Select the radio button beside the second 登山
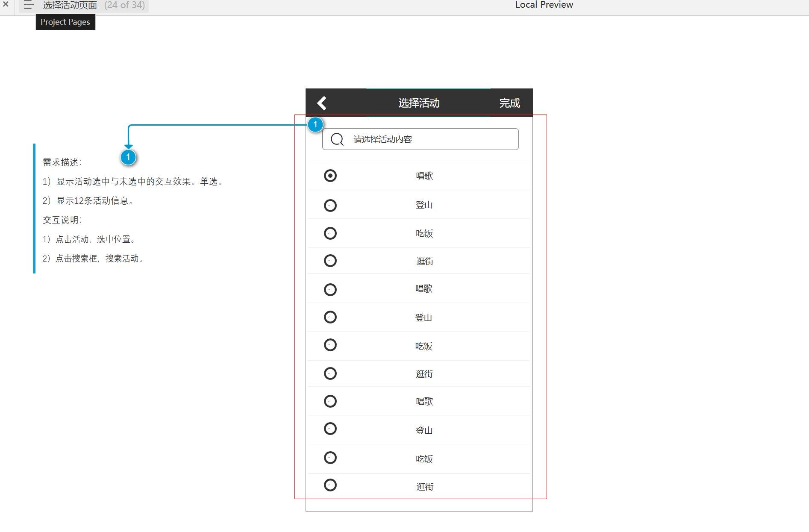This screenshot has height=532, width=809. click(330, 317)
